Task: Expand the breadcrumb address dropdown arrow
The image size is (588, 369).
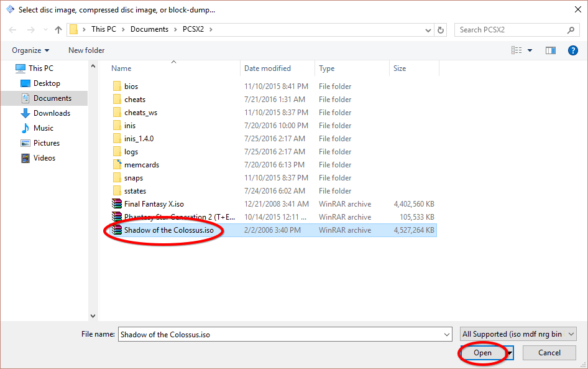Action: point(428,29)
